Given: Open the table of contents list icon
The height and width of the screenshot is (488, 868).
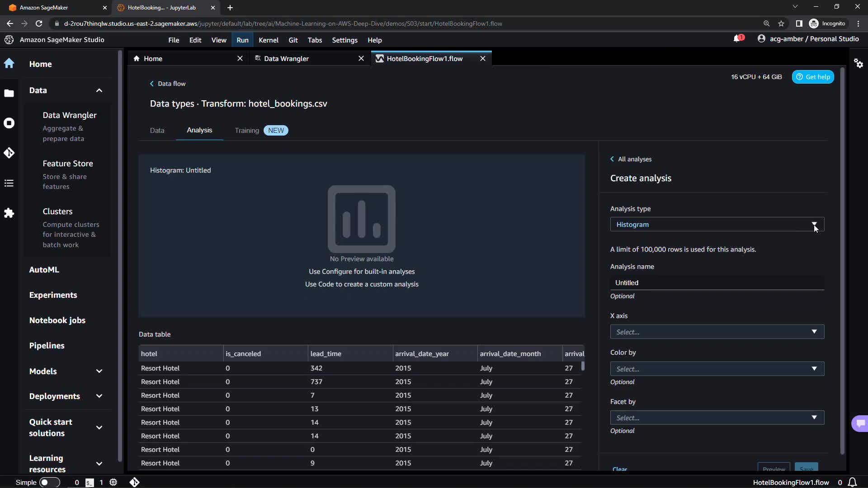Looking at the screenshot, I should [9, 183].
